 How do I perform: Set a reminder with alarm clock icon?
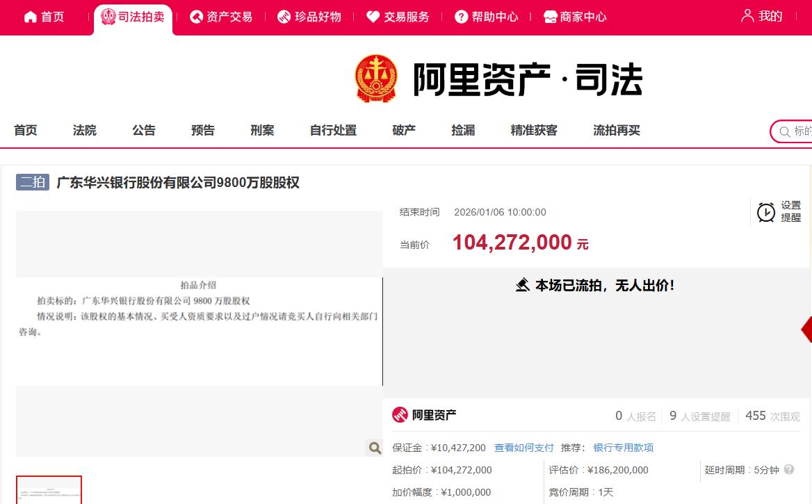pos(766,212)
